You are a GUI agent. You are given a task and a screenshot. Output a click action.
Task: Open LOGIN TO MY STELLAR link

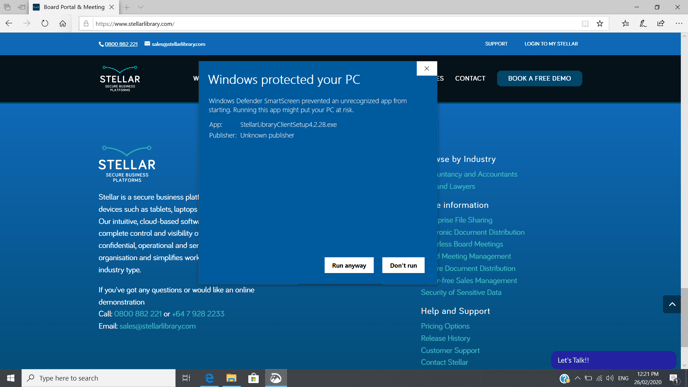[551, 44]
